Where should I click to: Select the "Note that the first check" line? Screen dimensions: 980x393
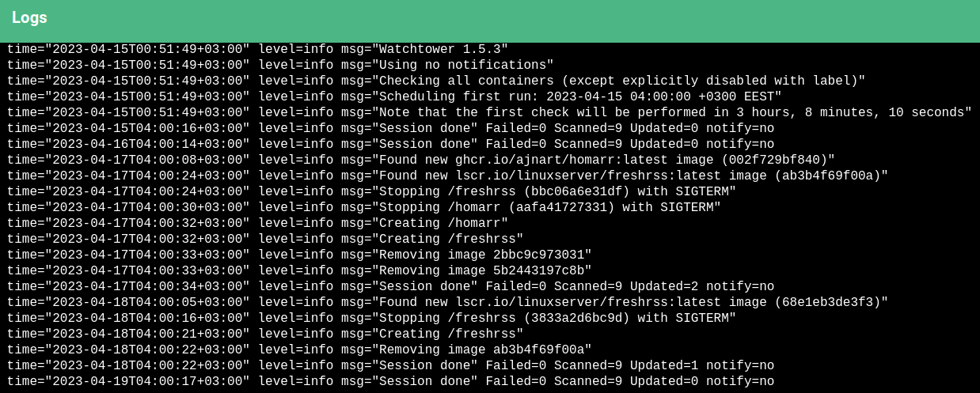click(x=489, y=112)
